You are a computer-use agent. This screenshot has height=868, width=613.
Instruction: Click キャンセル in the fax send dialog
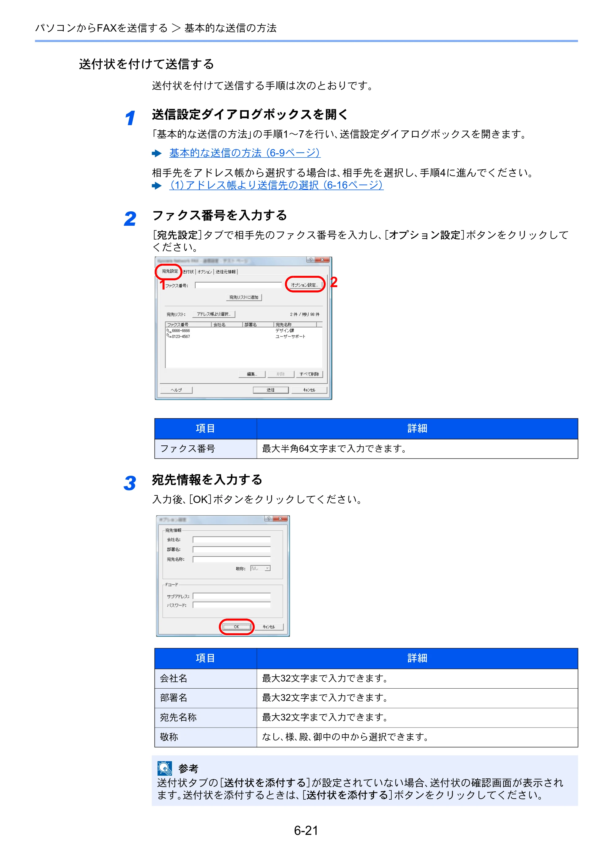coord(309,390)
